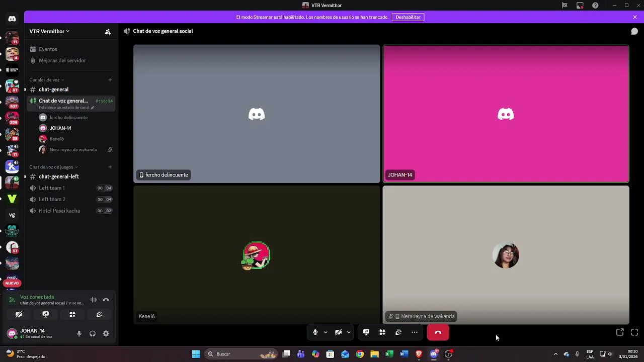Show hidden system tray icons
The height and width of the screenshot is (362, 644).
[555, 354]
